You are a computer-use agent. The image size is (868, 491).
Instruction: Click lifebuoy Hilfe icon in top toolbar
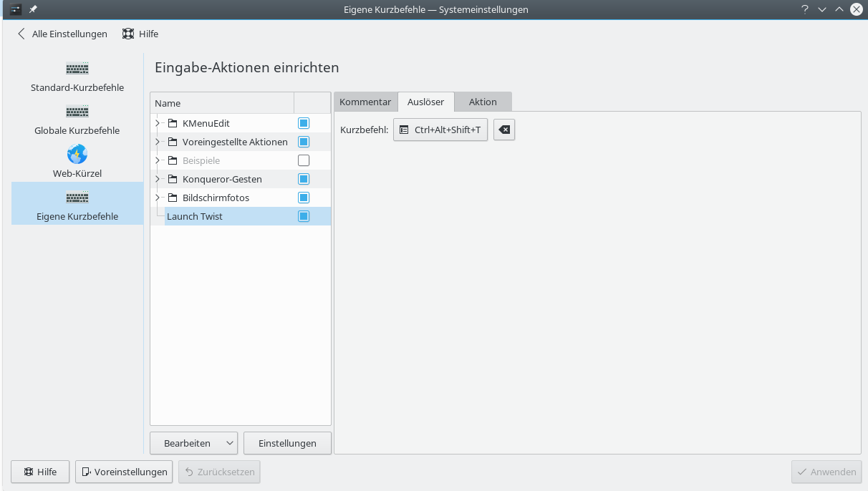pyautogui.click(x=128, y=34)
